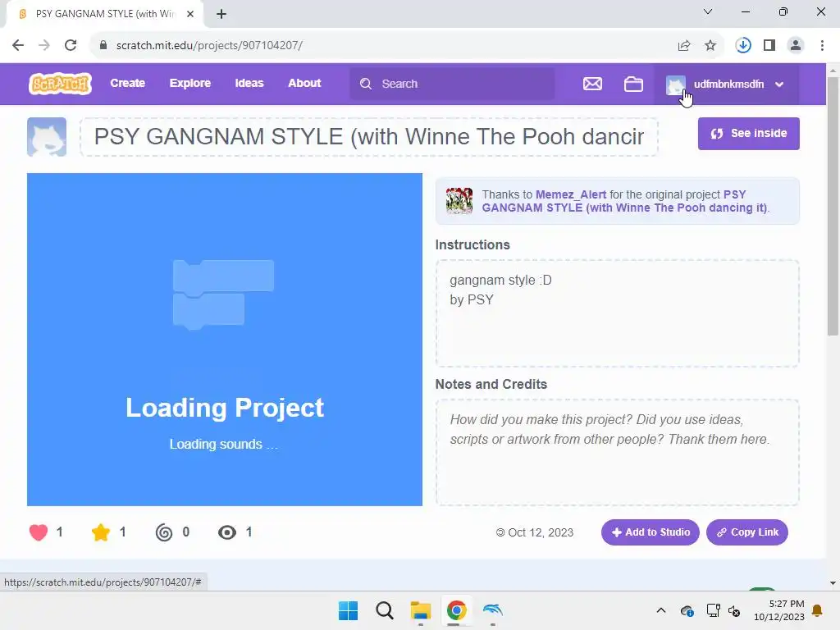Click the site lock icon in address bar

[103, 45]
